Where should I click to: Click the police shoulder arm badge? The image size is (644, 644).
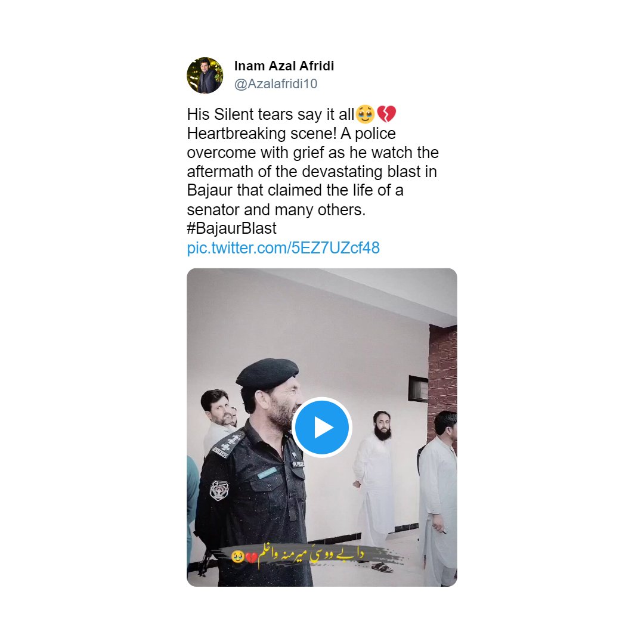(x=219, y=490)
